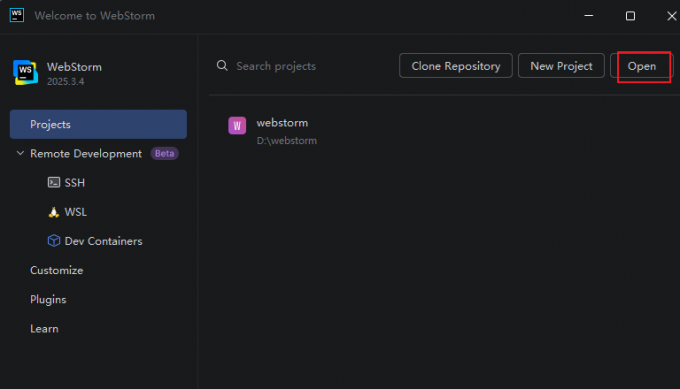This screenshot has width=680, height=389.
Task: Click the Clone Repository button
Action: [456, 66]
